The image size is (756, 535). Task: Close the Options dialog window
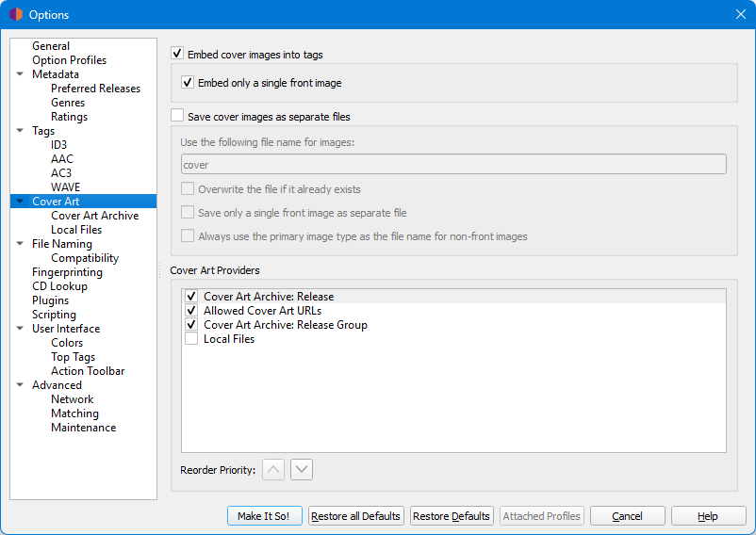pyautogui.click(x=741, y=14)
